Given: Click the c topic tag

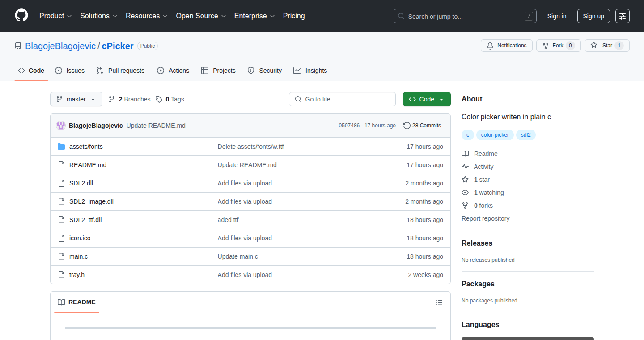Looking at the screenshot, I should point(468,134).
